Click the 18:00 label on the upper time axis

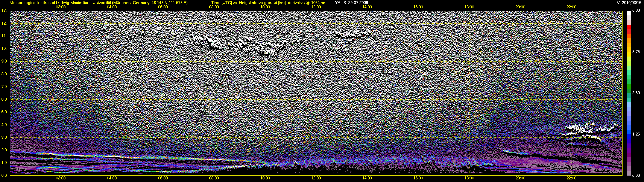[469, 7]
